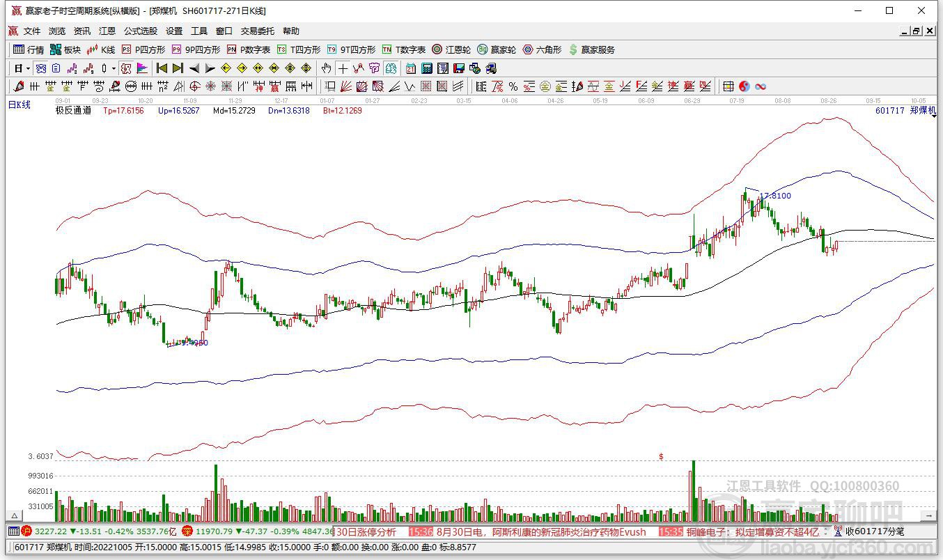Image resolution: width=943 pixels, height=560 pixels.
Task: Open the T数字表 tool
Action: 403,49
